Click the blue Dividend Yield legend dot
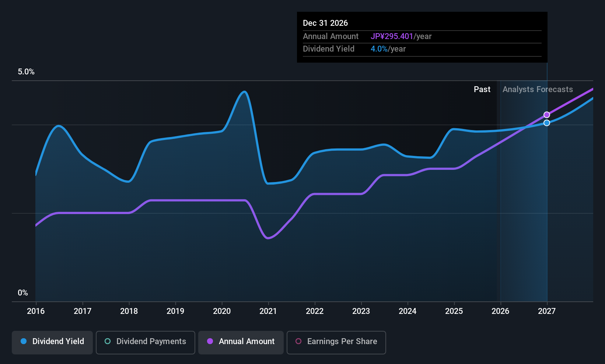Viewport: 605px width, 364px height. pyautogui.click(x=24, y=342)
